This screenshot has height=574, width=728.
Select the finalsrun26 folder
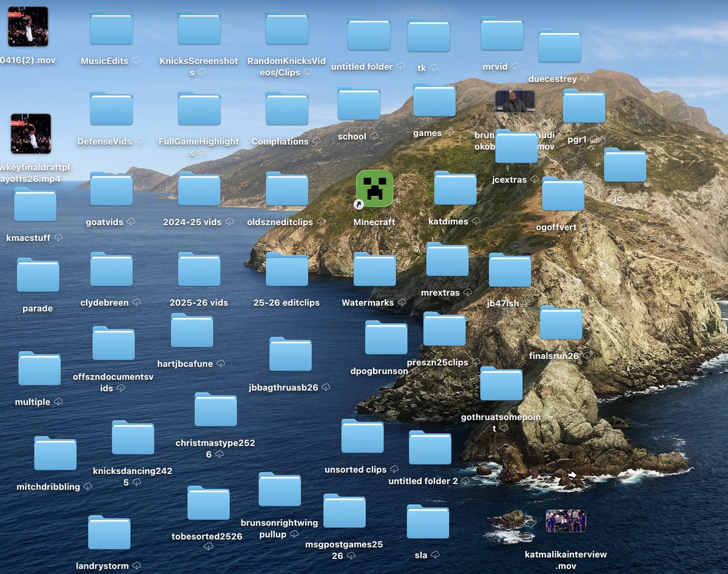point(561,323)
